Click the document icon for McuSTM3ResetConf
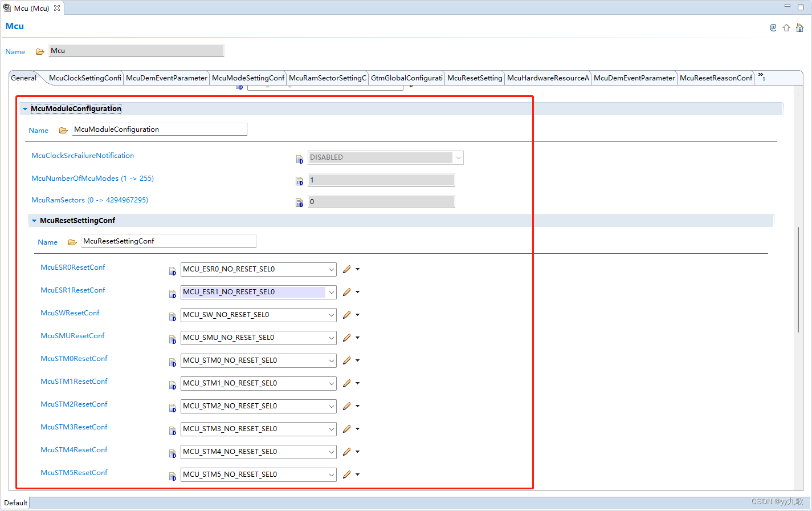This screenshot has width=812, height=511. coord(172,431)
